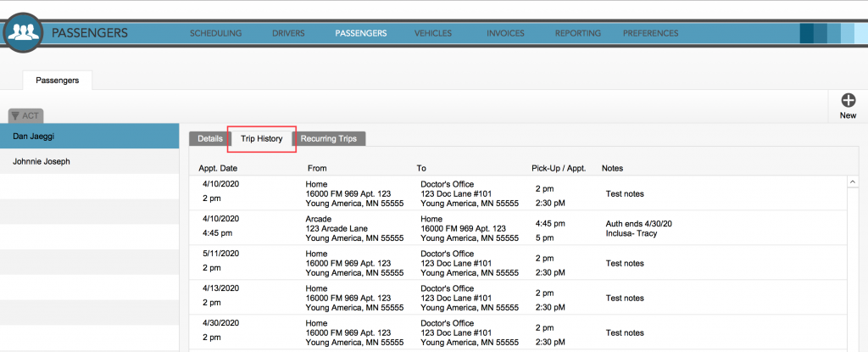
Task: Open the Scheduling menu
Action: pos(216,33)
